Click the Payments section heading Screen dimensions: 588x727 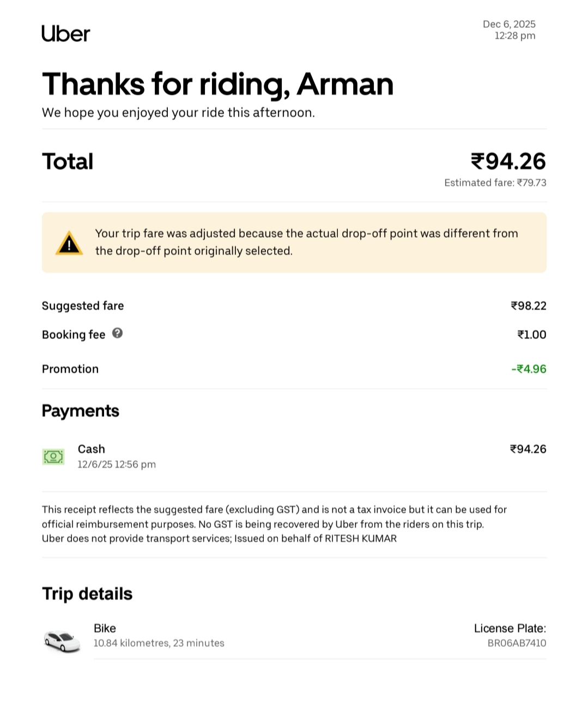point(81,411)
